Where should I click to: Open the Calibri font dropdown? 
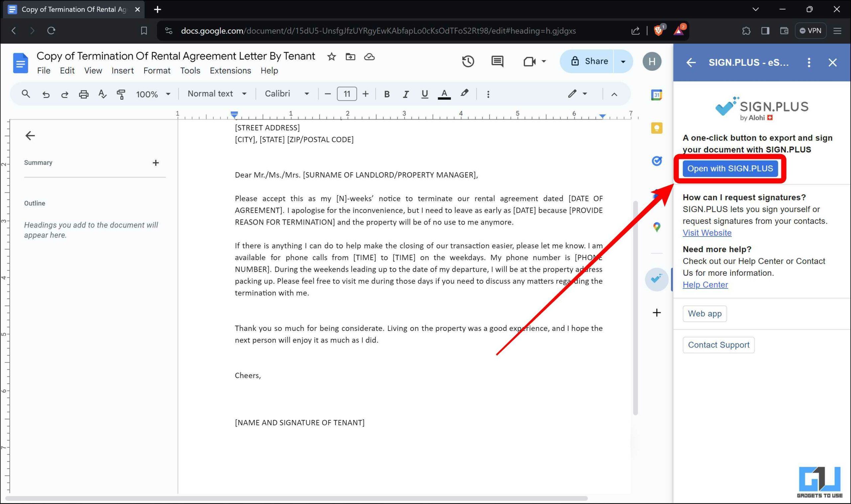point(287,94)
